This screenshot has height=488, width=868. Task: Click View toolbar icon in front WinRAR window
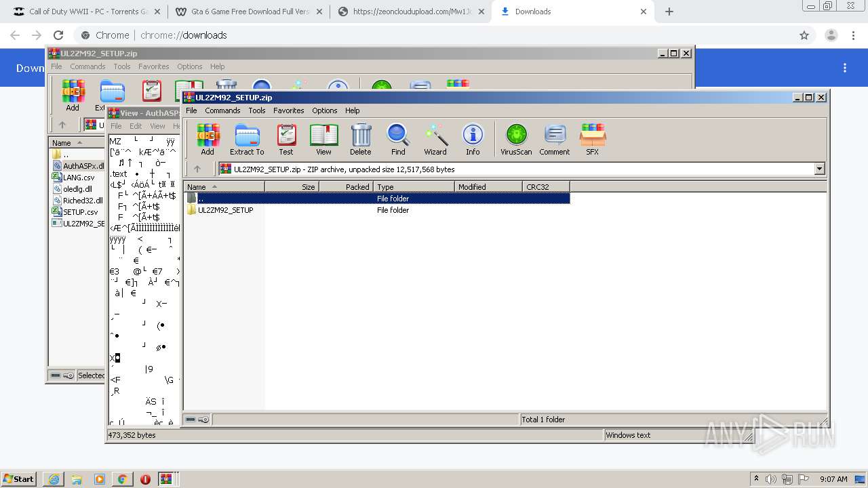pyautogui.click(x=323, y=140)
